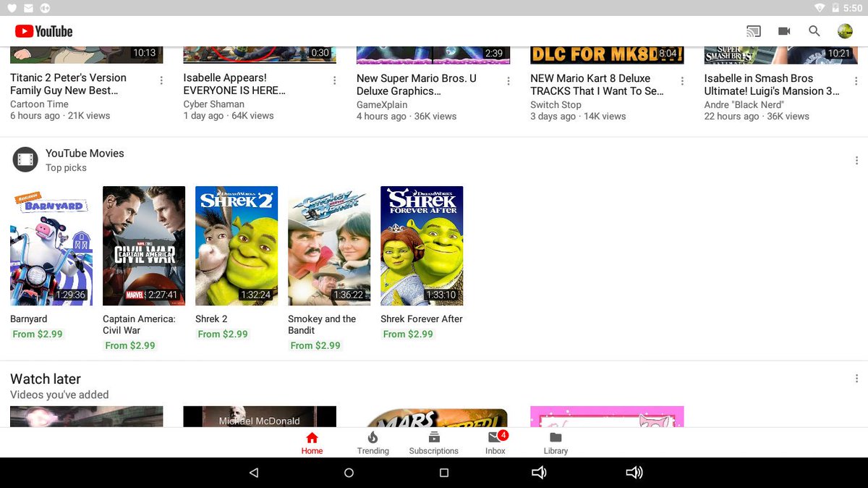Viewport: 868px width, 488px height.
Task: Open options for Titanic 2 Peter's Version video
Action: [161, 80]
